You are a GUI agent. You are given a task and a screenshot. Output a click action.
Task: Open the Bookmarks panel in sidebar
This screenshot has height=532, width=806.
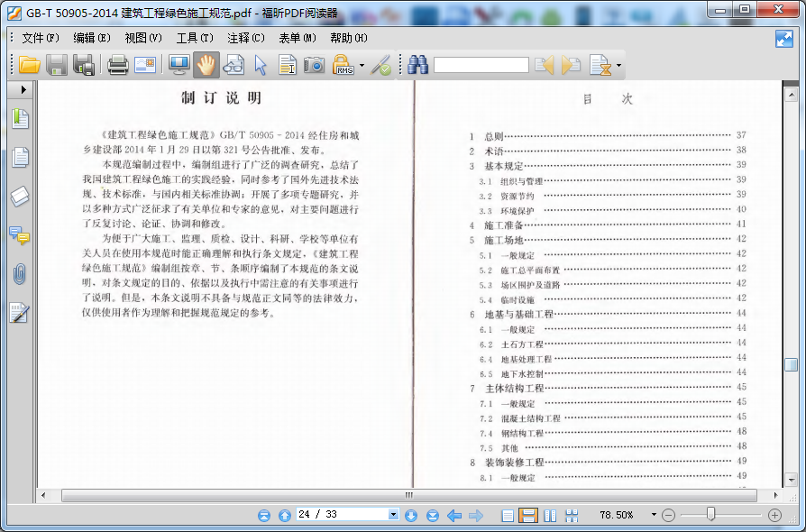coord(19,118)
